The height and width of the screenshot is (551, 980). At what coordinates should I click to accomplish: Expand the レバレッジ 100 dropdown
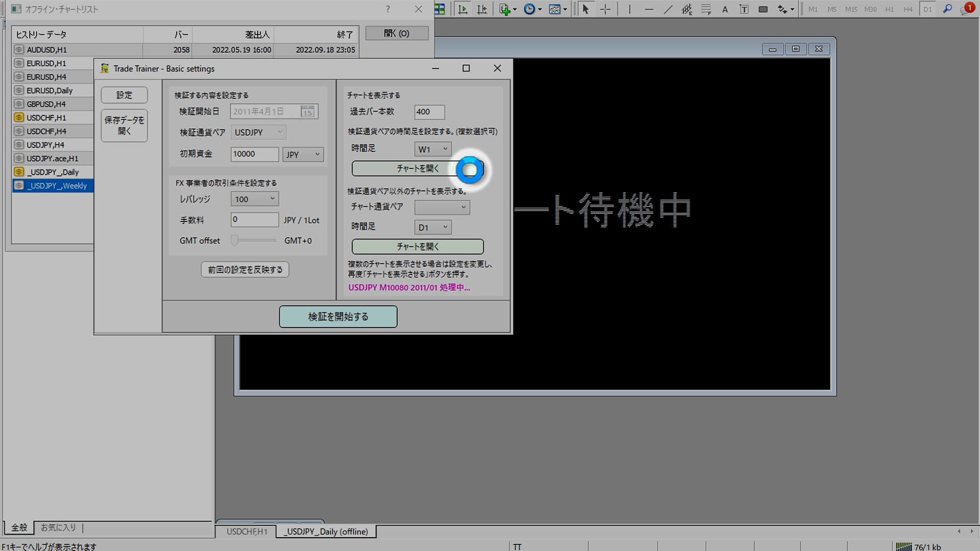[x=255, y=199]
